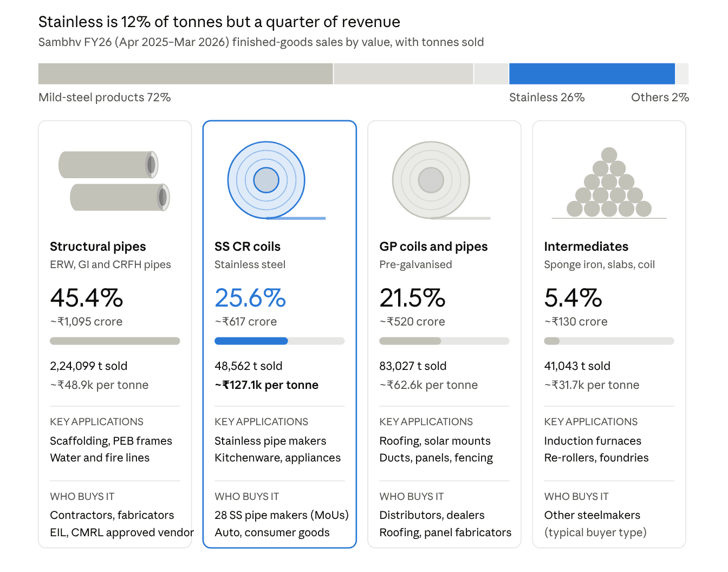Click the '25.6%' blue percentage value

pyautogui.click(x=250, y=298)
